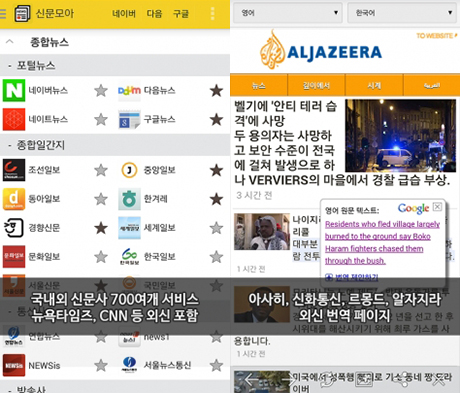Collapse the 종합뉴스 section
The image size is (460, 393).
pyautogui.click(x=10, y=42)
